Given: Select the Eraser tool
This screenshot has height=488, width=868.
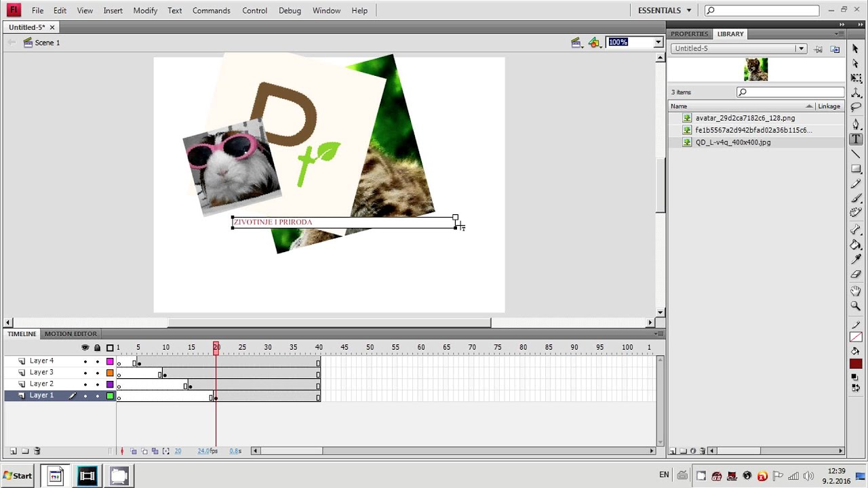Looking at the screenshot, I should (x=856, y=274).
